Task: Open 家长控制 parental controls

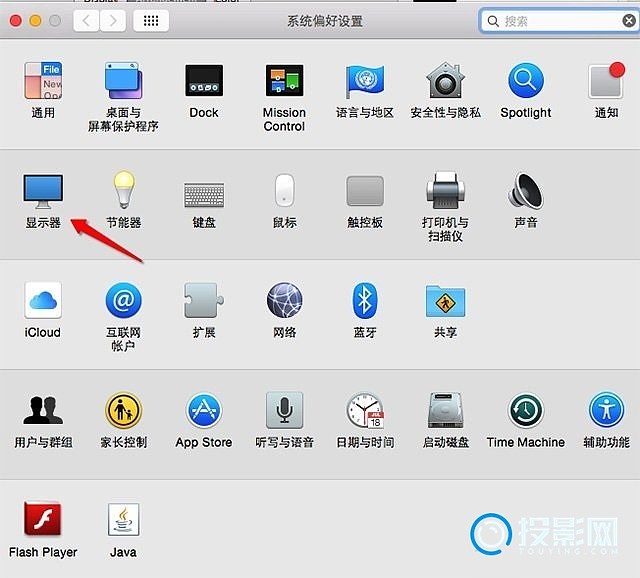Action: (x=123, y=410)
